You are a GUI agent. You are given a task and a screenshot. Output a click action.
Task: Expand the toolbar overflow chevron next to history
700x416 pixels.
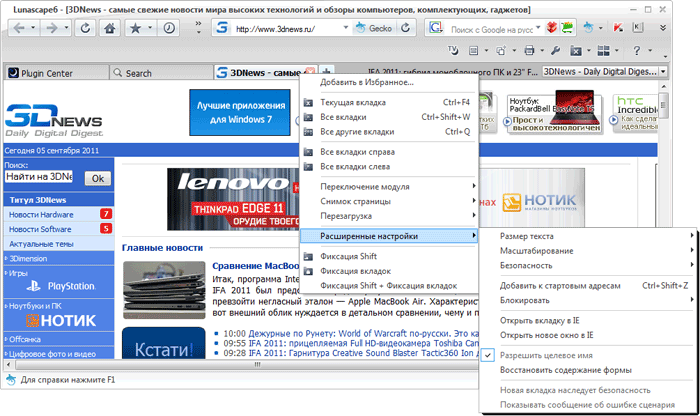[198, 28]
